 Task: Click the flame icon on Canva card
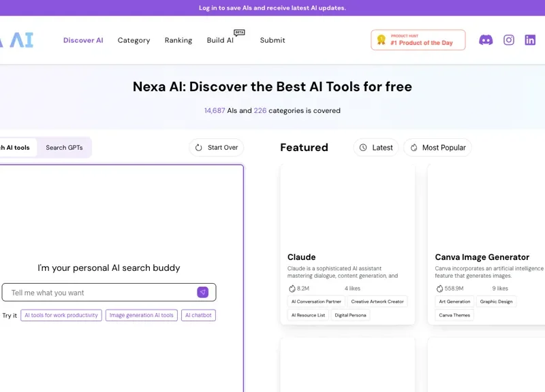point(439,288)
